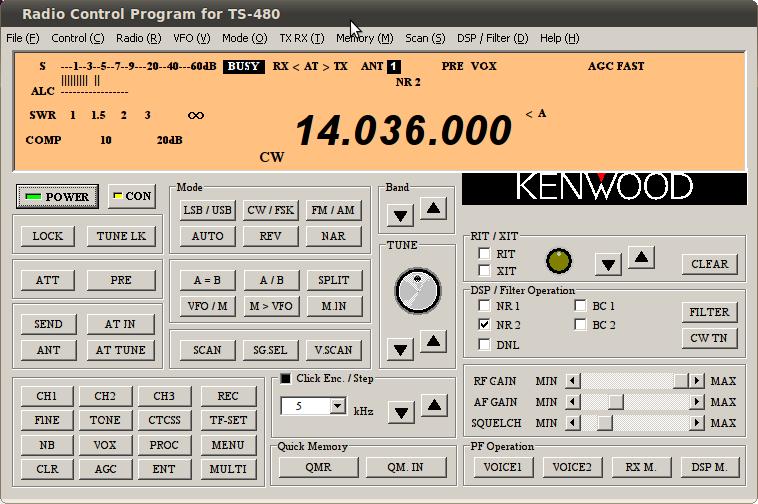Toggle the CON connection button
The width and height of the screenshot is (758, 504).
(x=131, y=196)
